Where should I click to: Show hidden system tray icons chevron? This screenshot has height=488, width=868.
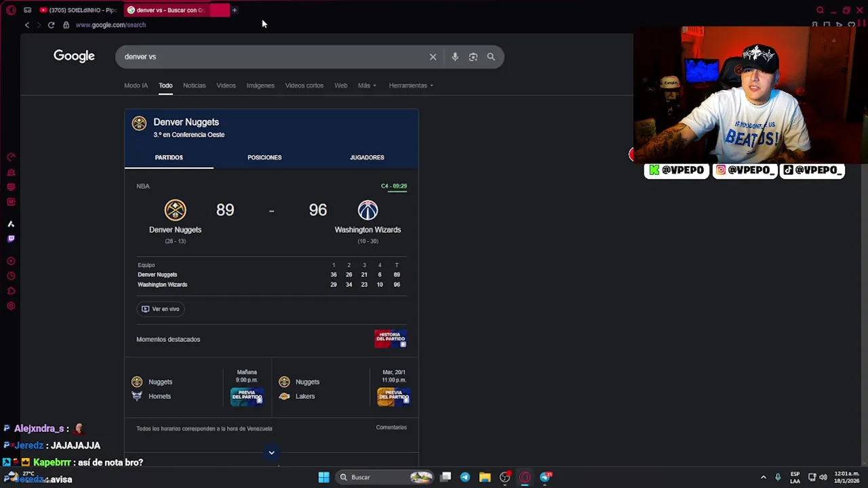763,477
